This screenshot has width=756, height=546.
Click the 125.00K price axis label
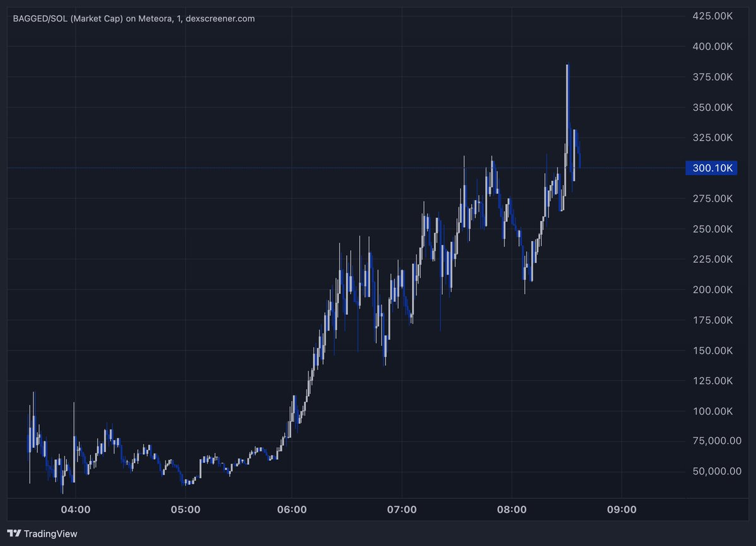tap(713, 380)
